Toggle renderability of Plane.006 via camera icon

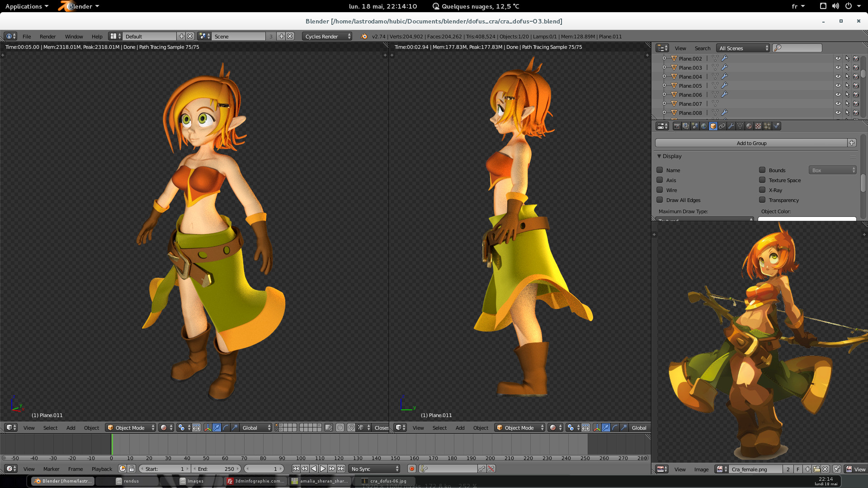click(x=856, y=94)
